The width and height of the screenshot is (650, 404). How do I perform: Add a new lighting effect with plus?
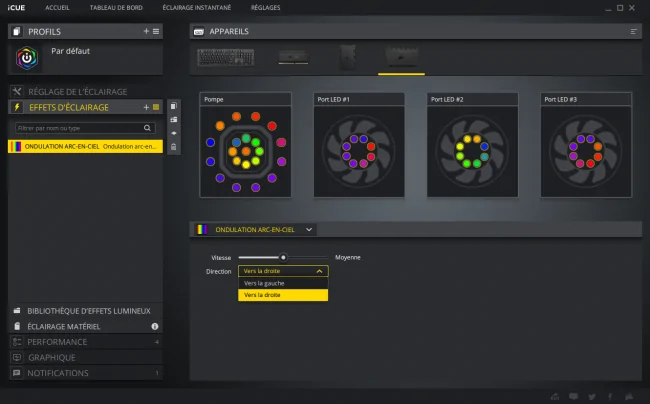146,107
